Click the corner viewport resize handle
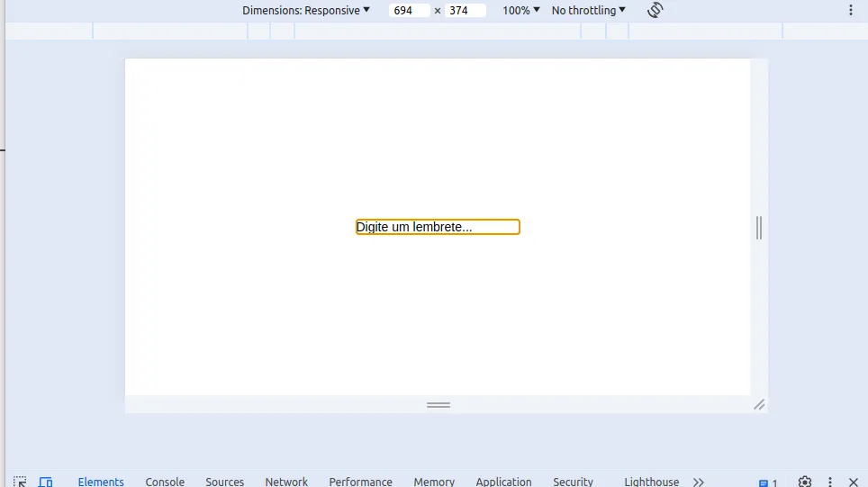The image size is (868, 487). [x=759, y=404]
